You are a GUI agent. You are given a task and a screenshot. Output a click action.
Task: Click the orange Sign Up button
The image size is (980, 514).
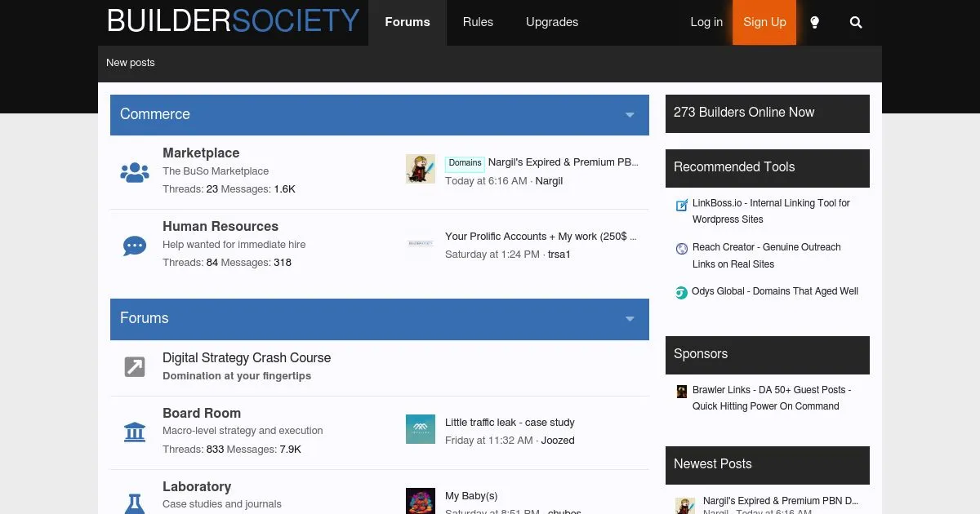(x=764, y=22)
